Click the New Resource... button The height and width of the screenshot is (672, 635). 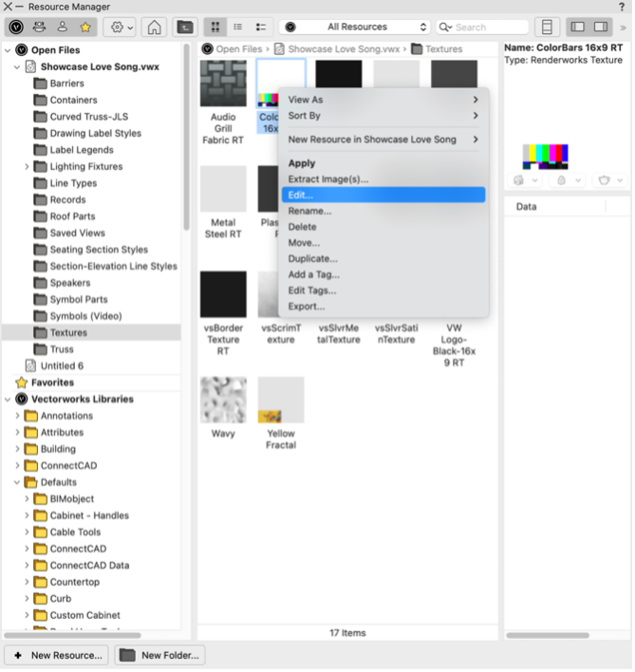56,655
